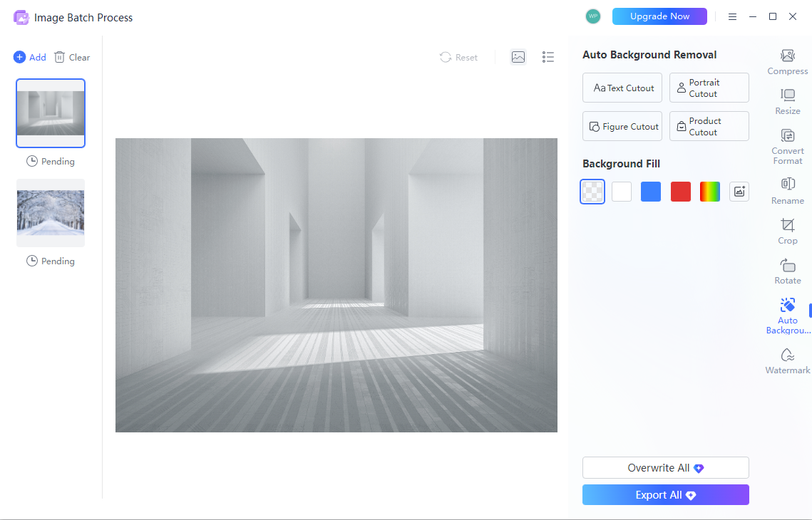Choose the Rename tool icon
This screenshot has height=520, width=812.
pos(787,184)
